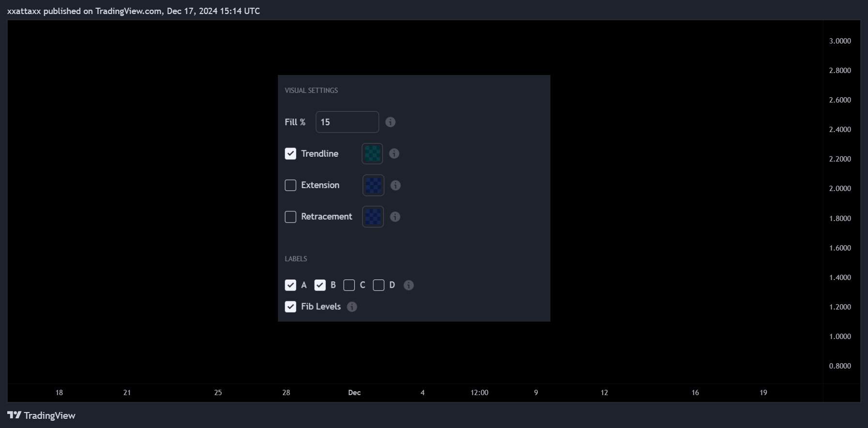Click the 12:00 label on time axis

[x=479, y=393]
